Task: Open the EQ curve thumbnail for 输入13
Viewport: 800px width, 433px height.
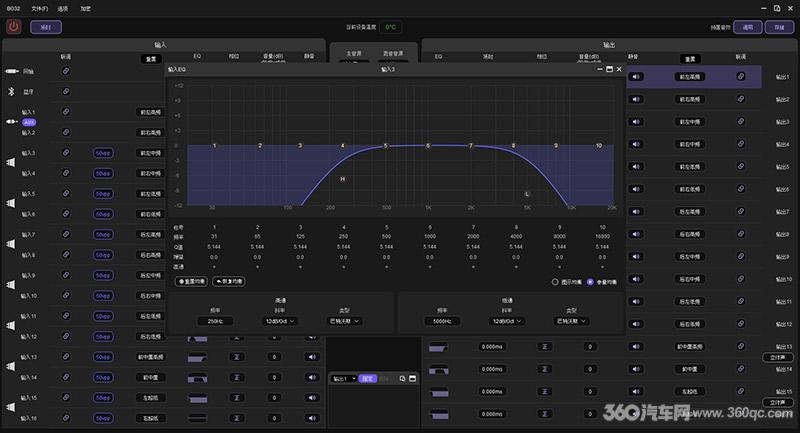Action: (x=197, y=357)
